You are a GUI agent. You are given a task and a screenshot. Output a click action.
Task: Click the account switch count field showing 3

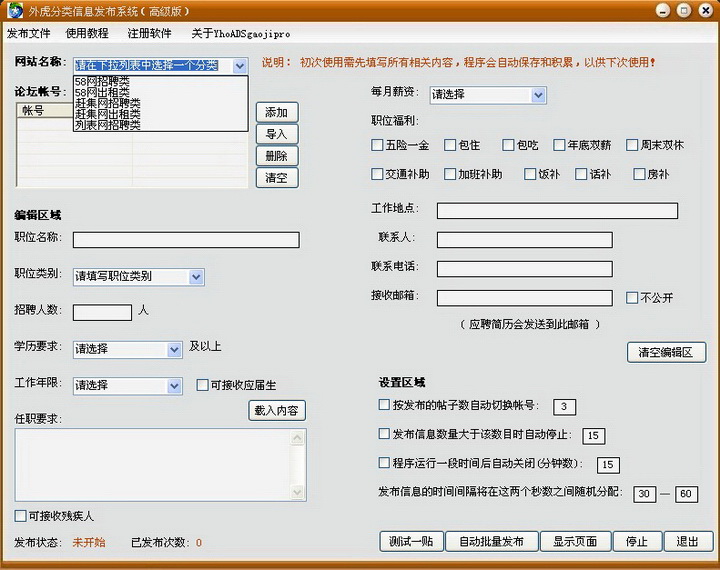point(564,406)
